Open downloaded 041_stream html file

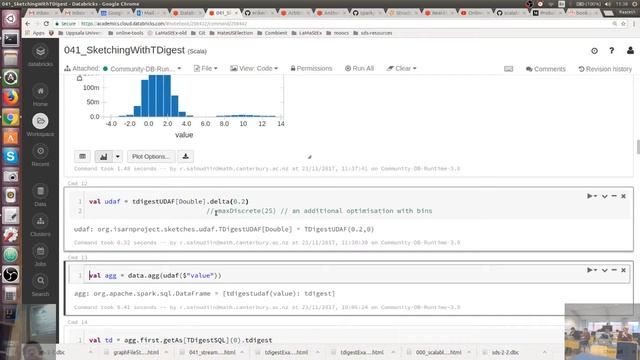tap(212, 352)
